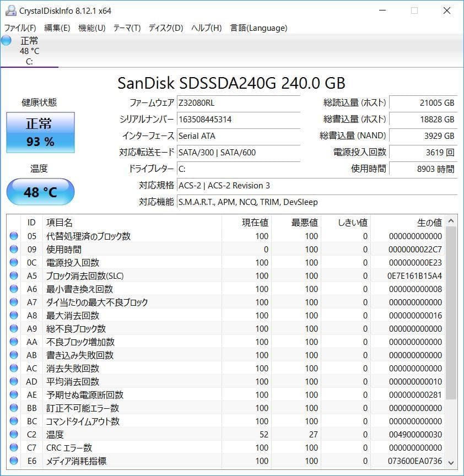Open the 編集 menu
Screen dimensions: 464x476
[x=55, y=28]
